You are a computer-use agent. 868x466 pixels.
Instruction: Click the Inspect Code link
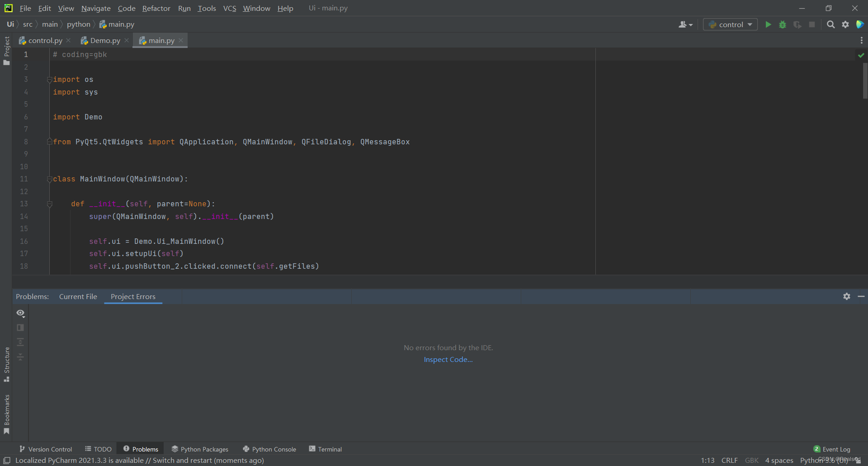tap(448, 359)
